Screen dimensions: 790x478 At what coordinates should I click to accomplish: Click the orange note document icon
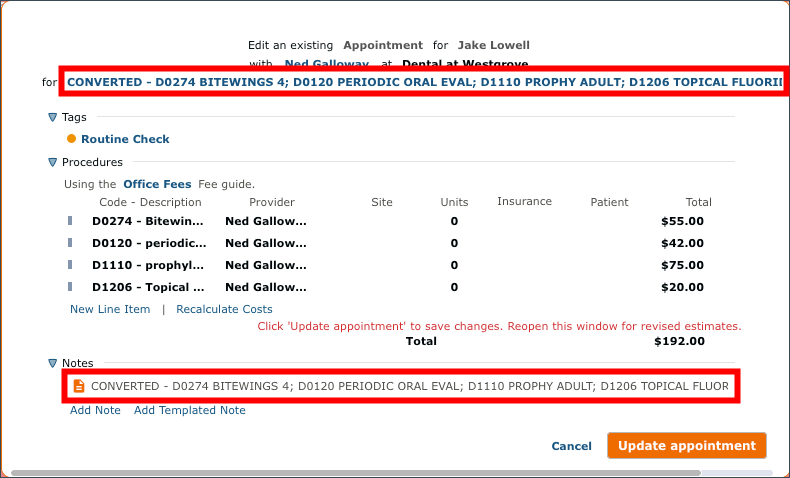pos(79,386)
